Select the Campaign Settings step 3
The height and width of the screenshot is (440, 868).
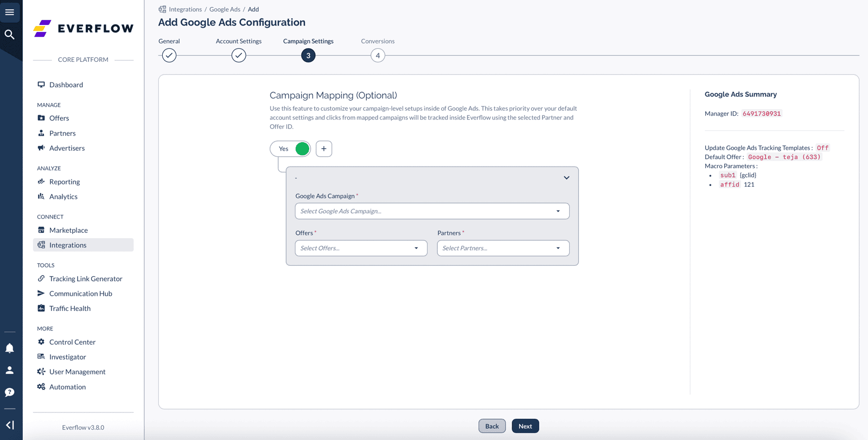[x=308, y=55]
